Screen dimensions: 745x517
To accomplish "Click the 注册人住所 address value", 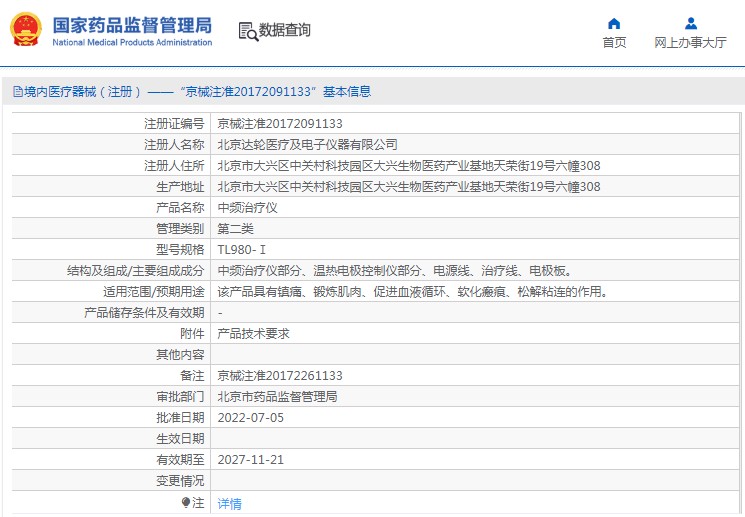I will click(409, 166).
